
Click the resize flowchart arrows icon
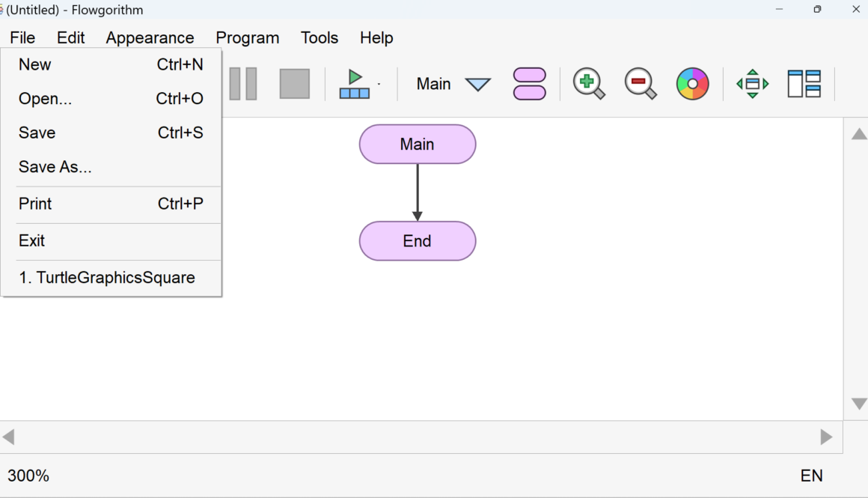[751, 84]
